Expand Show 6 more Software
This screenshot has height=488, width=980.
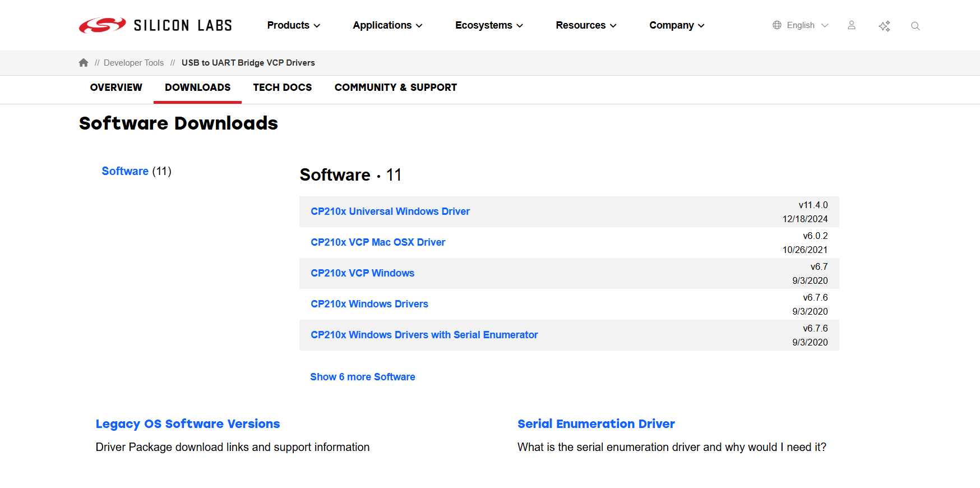(x=363, y=377)
